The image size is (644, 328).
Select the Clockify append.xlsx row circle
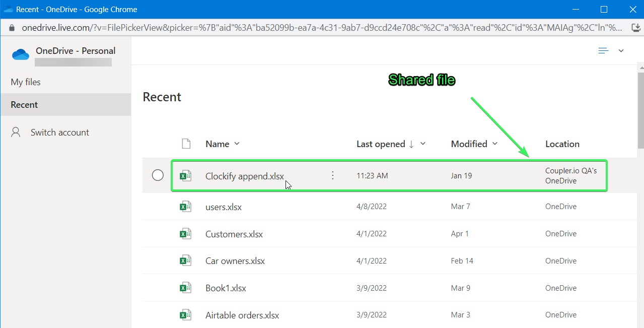tap(158, 175)
